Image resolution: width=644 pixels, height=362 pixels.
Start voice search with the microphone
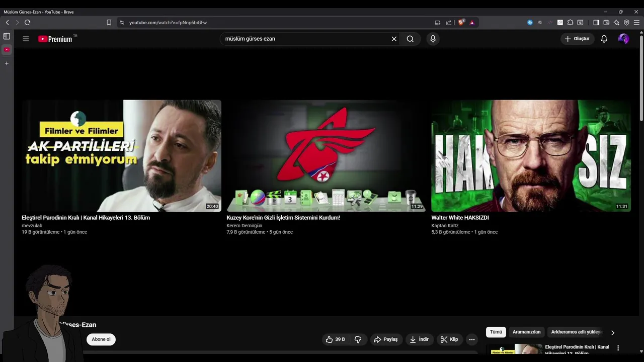(x=433, y=39)
